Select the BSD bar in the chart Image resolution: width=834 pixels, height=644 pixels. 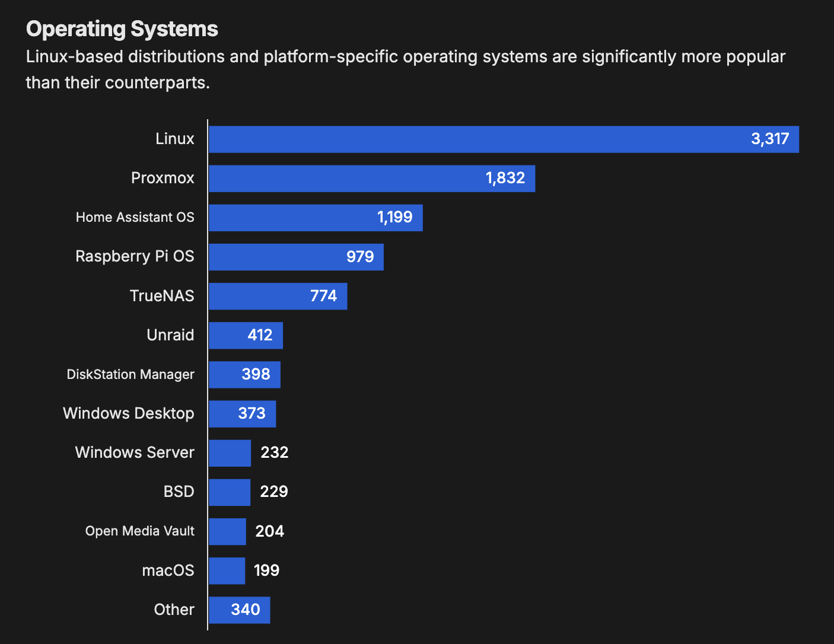[229, 492]
